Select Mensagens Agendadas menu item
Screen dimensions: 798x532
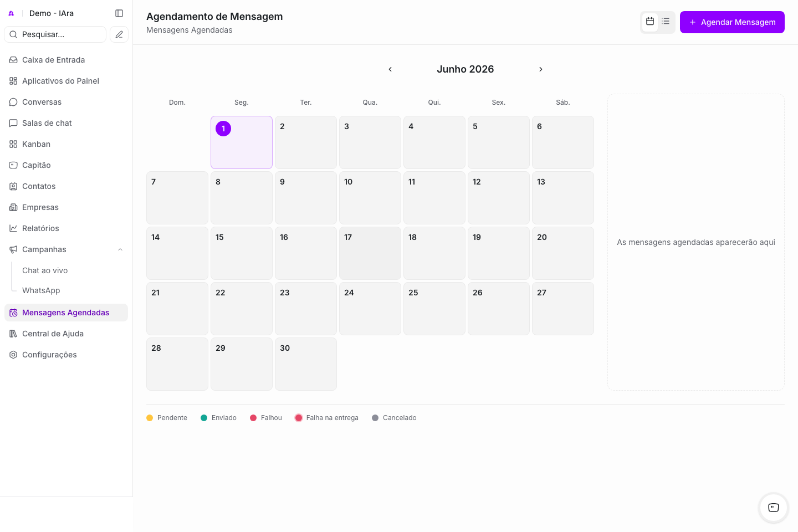coord(66,313)
